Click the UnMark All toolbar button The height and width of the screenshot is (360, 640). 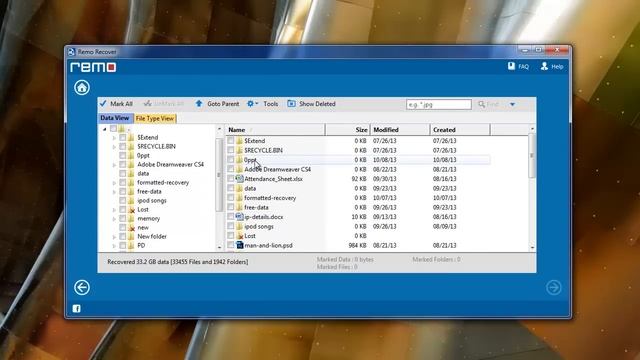point(164,104)
